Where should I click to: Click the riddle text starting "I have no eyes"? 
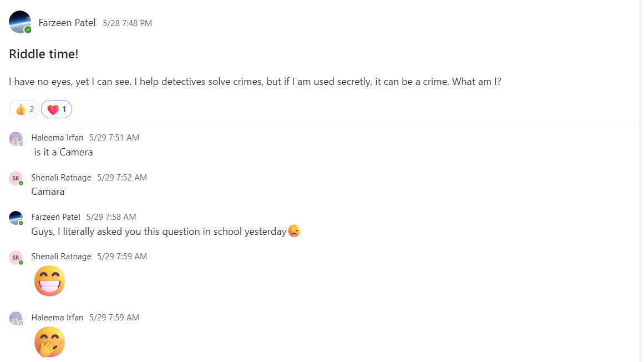(x=255, y=82)
